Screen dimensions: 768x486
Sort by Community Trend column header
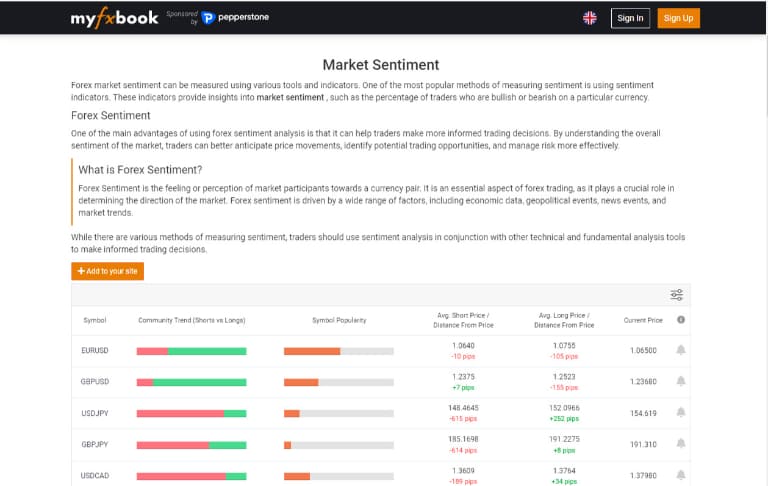pos(191,320)
